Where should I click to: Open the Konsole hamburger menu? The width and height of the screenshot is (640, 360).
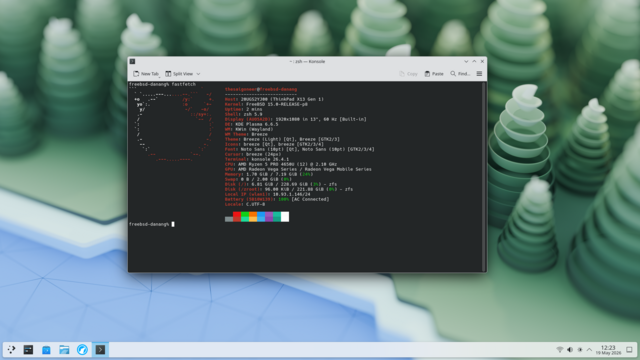tap(479, 74)
